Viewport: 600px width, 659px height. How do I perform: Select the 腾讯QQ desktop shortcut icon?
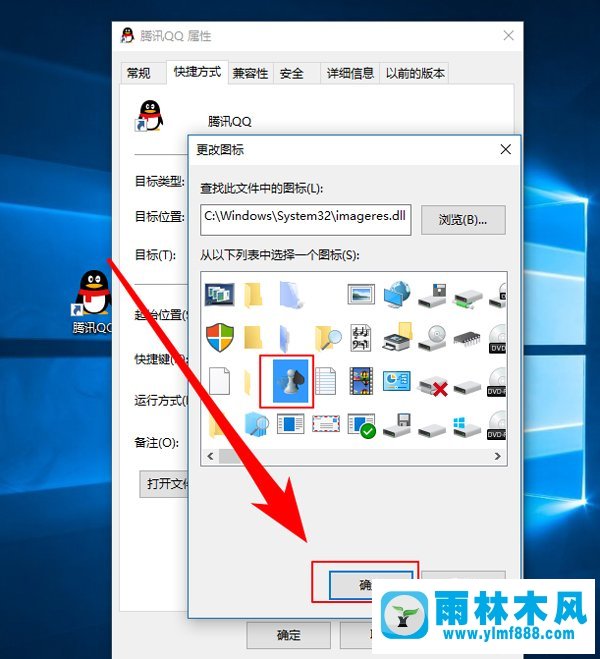pyautogui.click(x=93, y=302)
